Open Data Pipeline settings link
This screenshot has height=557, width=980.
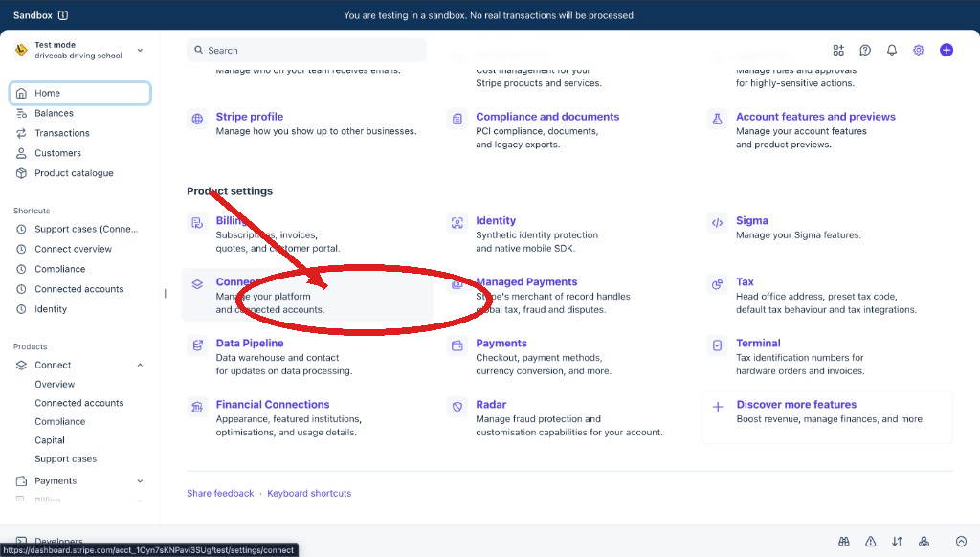pos(250,343)
